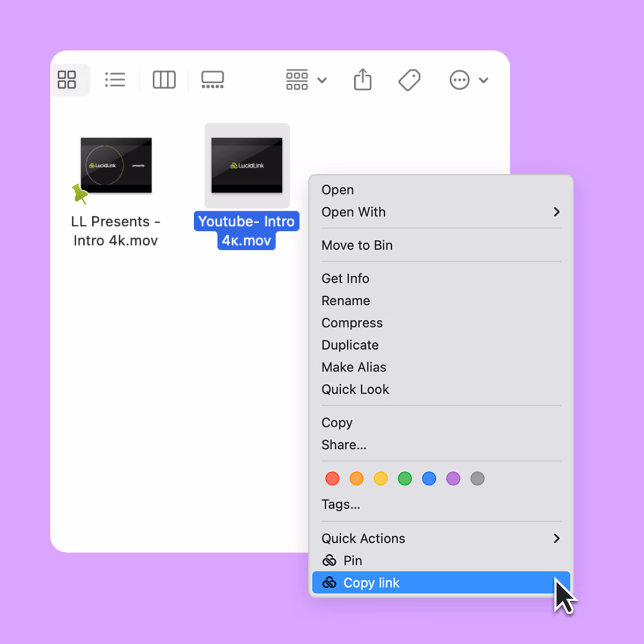This screenshot has width=644, height=644.
Task: Switch to gallery view
Action: [x=212, y=79]
